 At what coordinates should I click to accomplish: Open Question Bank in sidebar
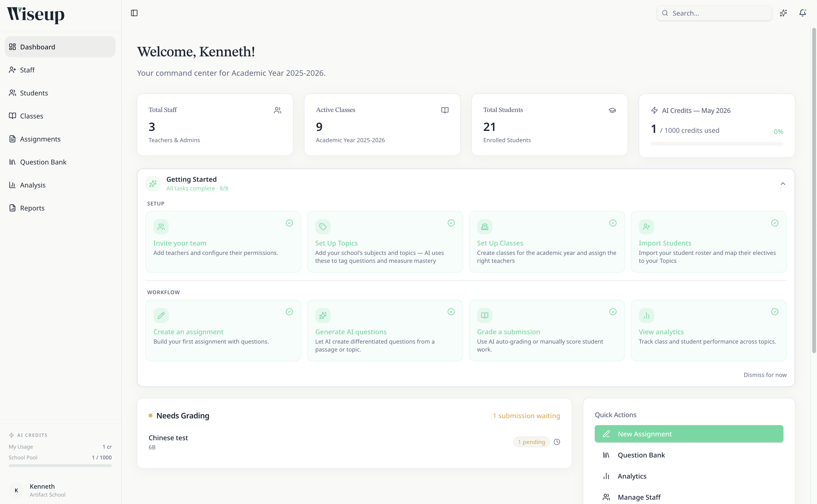60,162
